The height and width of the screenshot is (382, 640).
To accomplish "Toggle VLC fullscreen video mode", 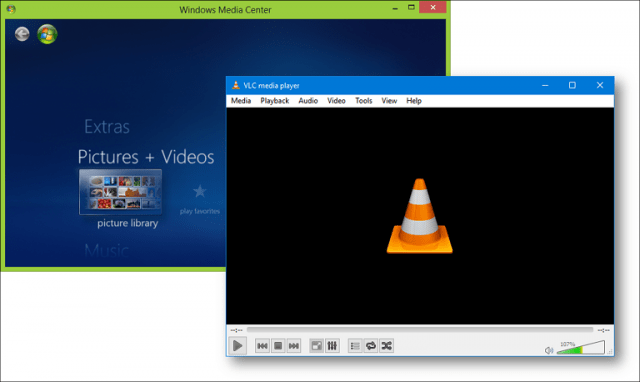I will (316, 346).
